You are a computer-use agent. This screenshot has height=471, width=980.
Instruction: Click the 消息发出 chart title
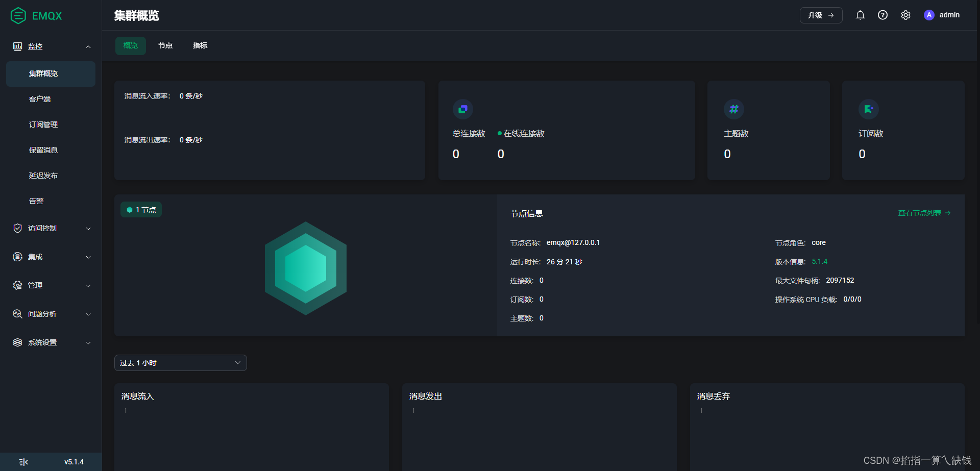click(426, 396)
